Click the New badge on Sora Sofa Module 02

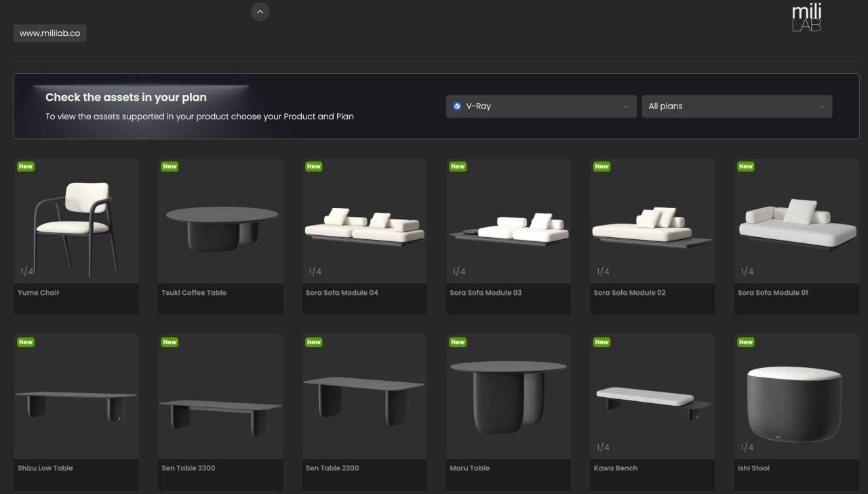[601, 167]
